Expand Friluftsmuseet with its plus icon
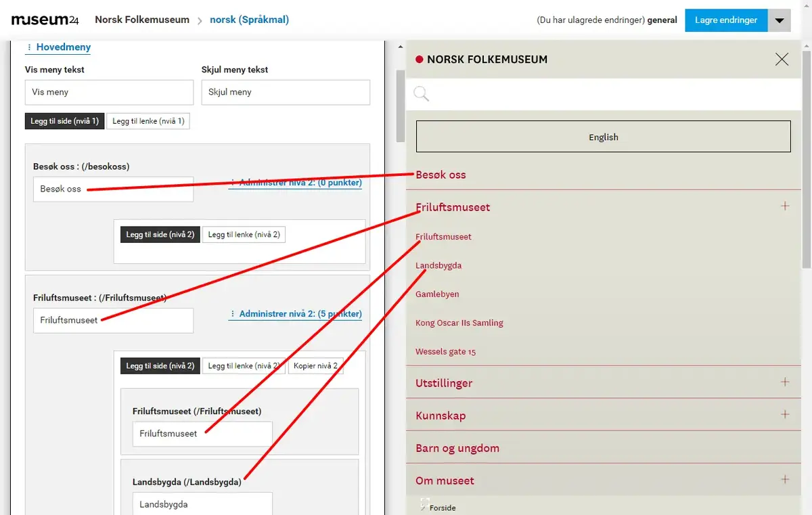The image size is (812, 515). point(785,206)
